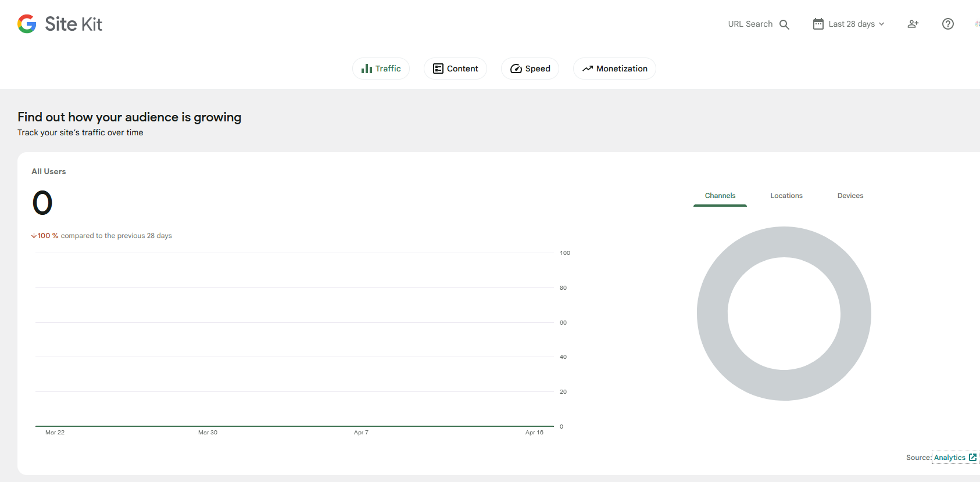Click the y-axis 80 value

[563, 288]
